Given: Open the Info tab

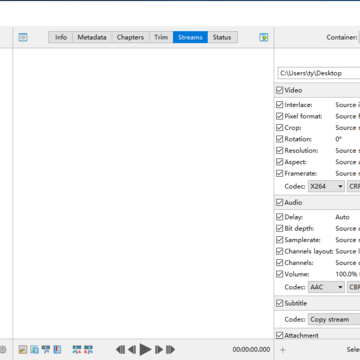Looking at the screenshot, I should 61,37.
